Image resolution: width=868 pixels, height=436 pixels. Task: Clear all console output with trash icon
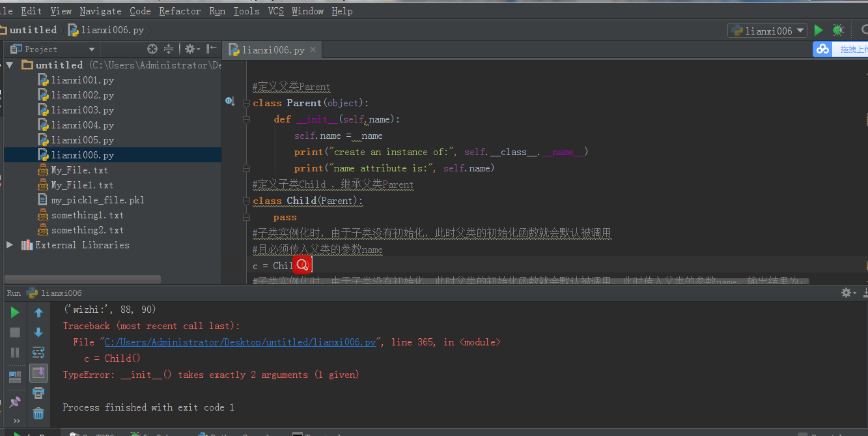point(38,413)
